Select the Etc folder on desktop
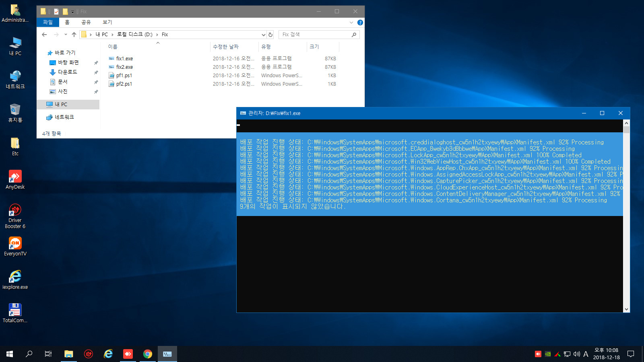The image size is (644, 362). click(15, 146)
